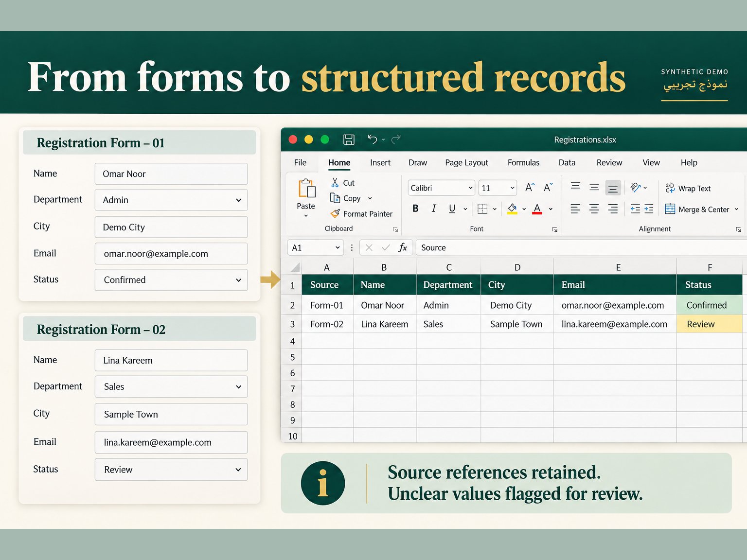
Task: Expand the Merge & Center dropdown arrow
Action: pyautogui.click(x=736, y=209)
